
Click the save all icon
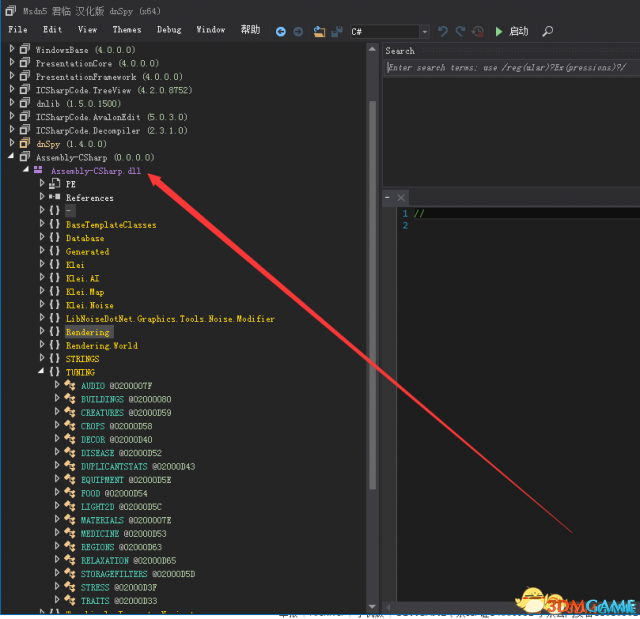337,31
